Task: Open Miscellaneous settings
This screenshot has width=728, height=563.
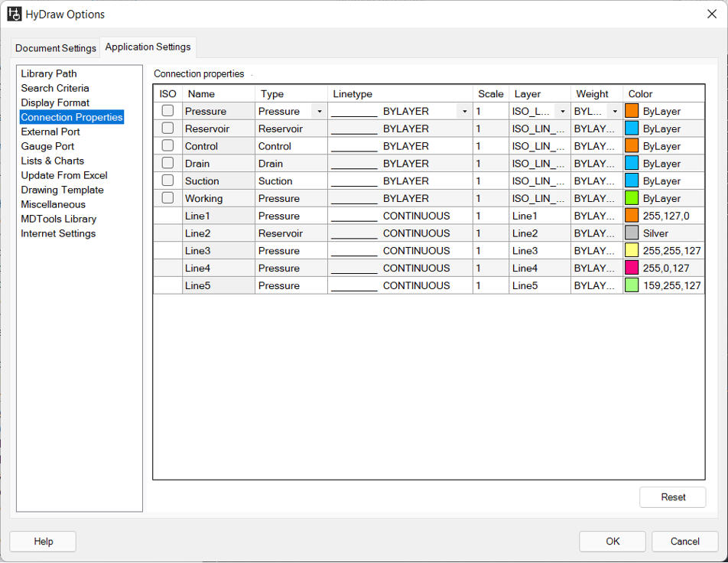Action: [53, 204]
